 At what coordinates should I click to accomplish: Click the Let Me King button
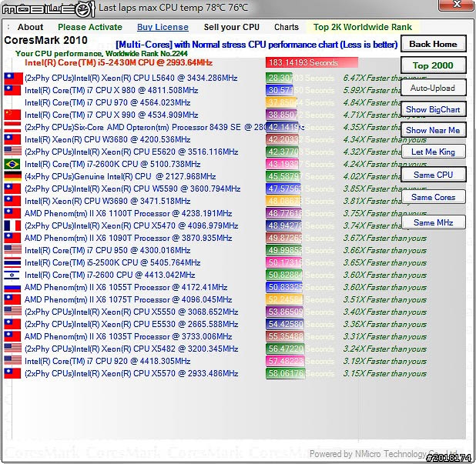click(x=433, y=152)
